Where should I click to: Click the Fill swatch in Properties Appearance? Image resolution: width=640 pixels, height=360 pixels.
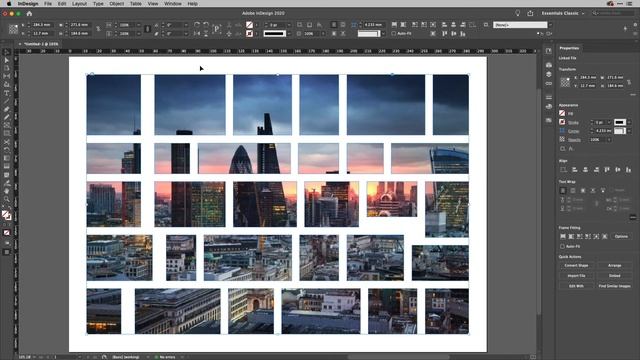pyautogui.click(x=562, y=113)
